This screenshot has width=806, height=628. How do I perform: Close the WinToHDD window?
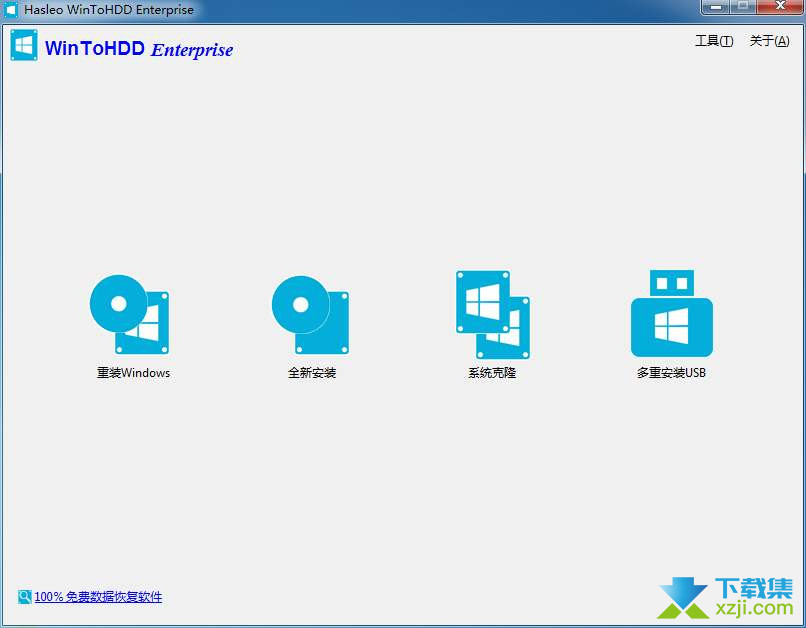pyautogui.click(x=780, y=6)
